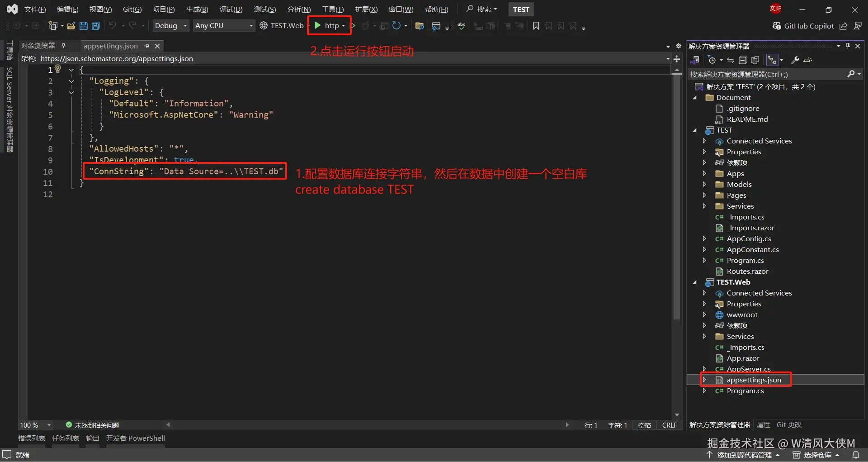868x462 pixels.
Task: Click the Find in Files folder icon
Action: tap(420, 26)
